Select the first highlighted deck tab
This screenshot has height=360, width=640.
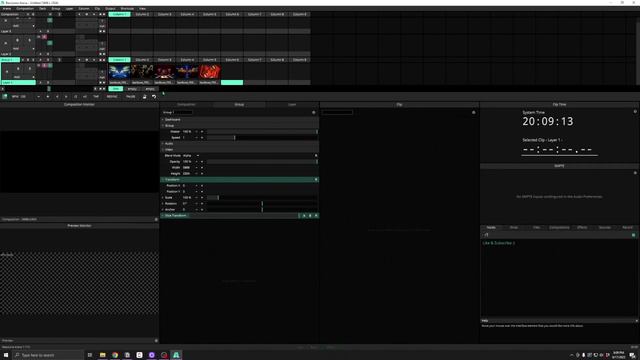[x=116, y=89]
